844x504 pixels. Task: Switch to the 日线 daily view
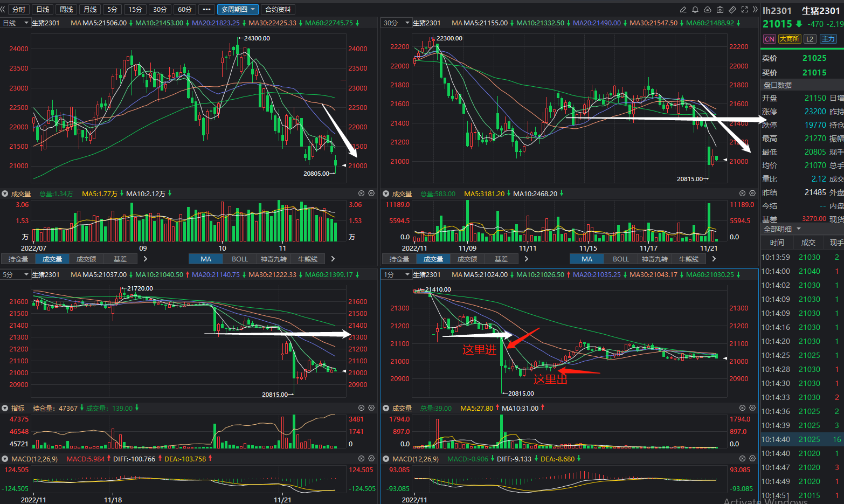click(x=43, y=10)
